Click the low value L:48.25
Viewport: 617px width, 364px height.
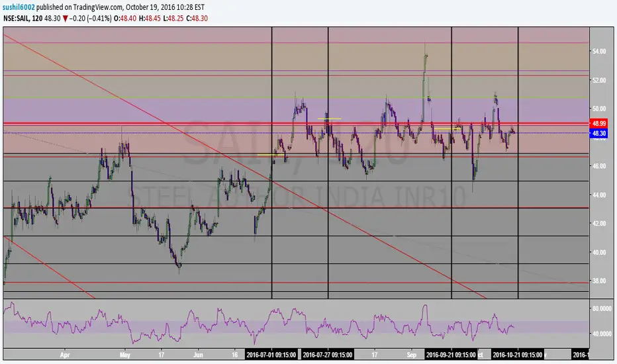pos(173,19)
